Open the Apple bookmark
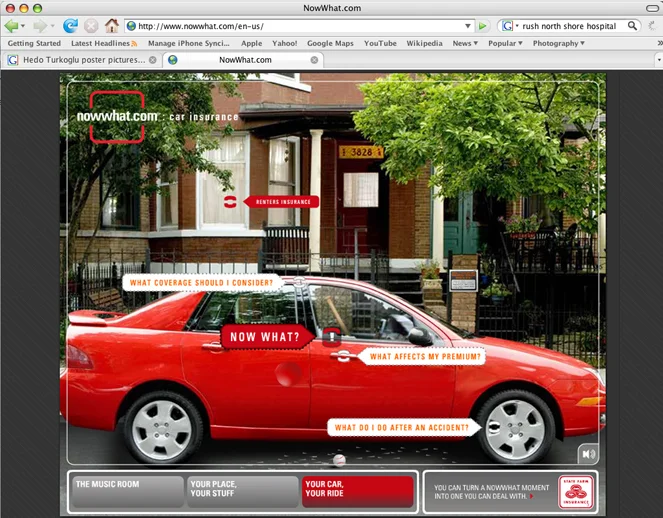The height and width of the screenshot is (518, 663). pyautogui.click(x=252, y=43)
